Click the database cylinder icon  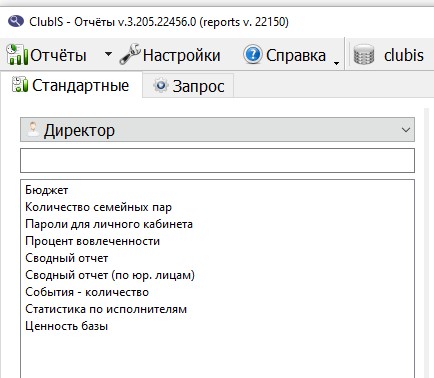(363, 54)
